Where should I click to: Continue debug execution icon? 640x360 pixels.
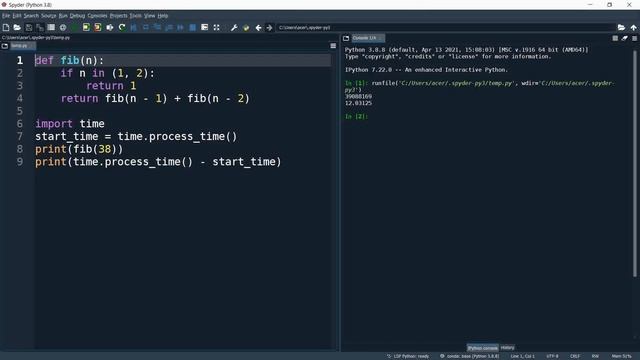(x=180, y=27)
